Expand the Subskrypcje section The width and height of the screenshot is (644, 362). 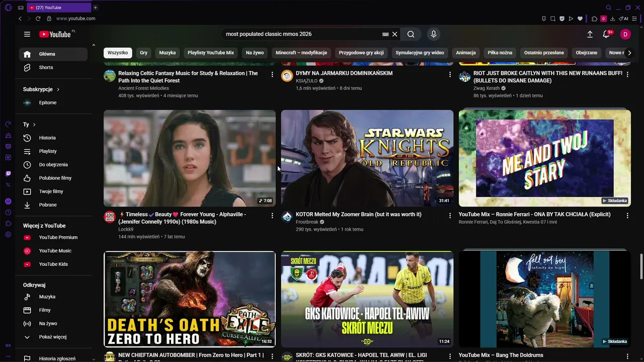pos(41,89)
